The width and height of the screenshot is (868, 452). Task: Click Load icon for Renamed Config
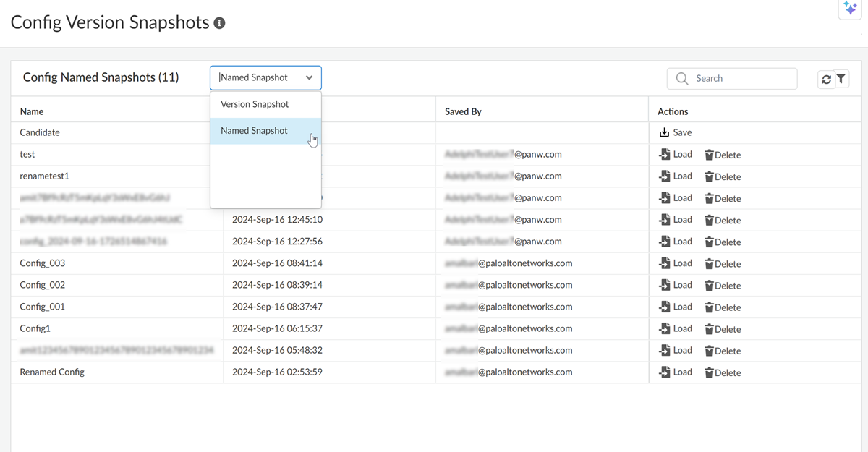click(664, 372)
